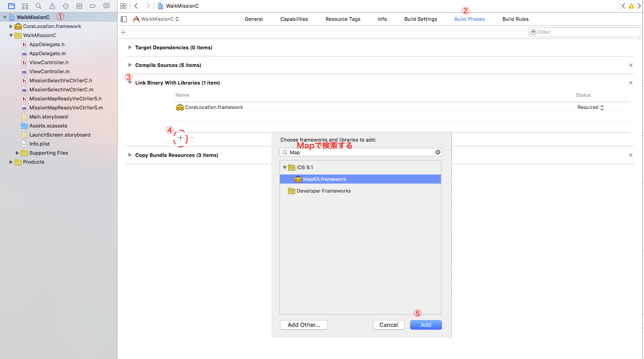Click the Add button in the chooser
The image size is (644, 359).
tap(426, 325)
